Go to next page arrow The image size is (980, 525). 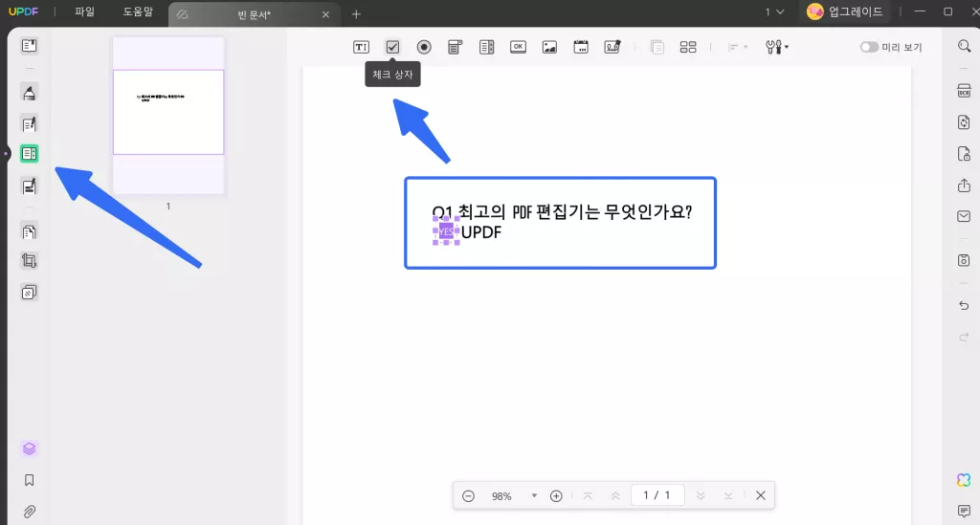coord(701,495)
